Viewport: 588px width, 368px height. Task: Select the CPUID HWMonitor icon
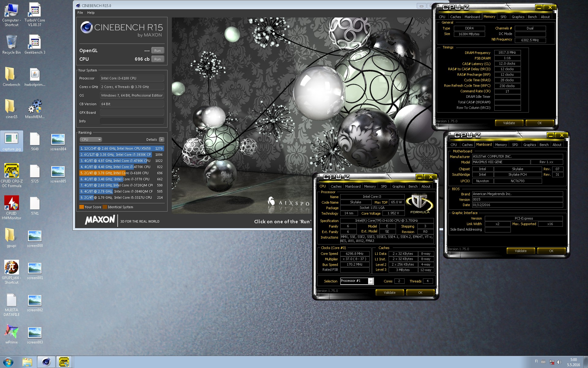pos(11,207)
